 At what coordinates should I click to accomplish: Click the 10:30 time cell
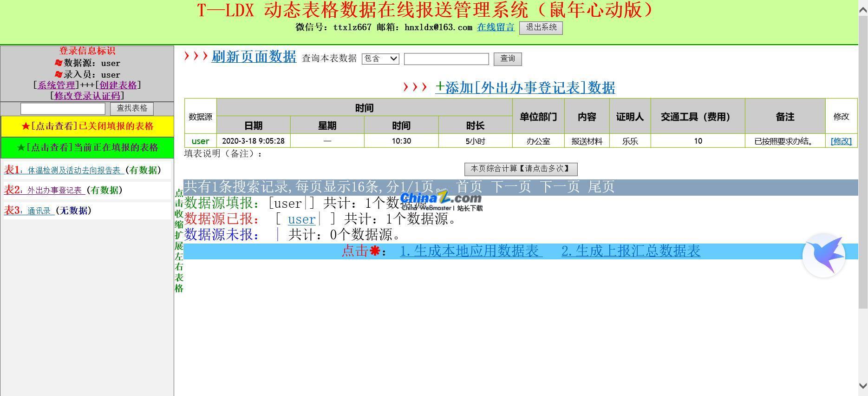tap(401, 141)
